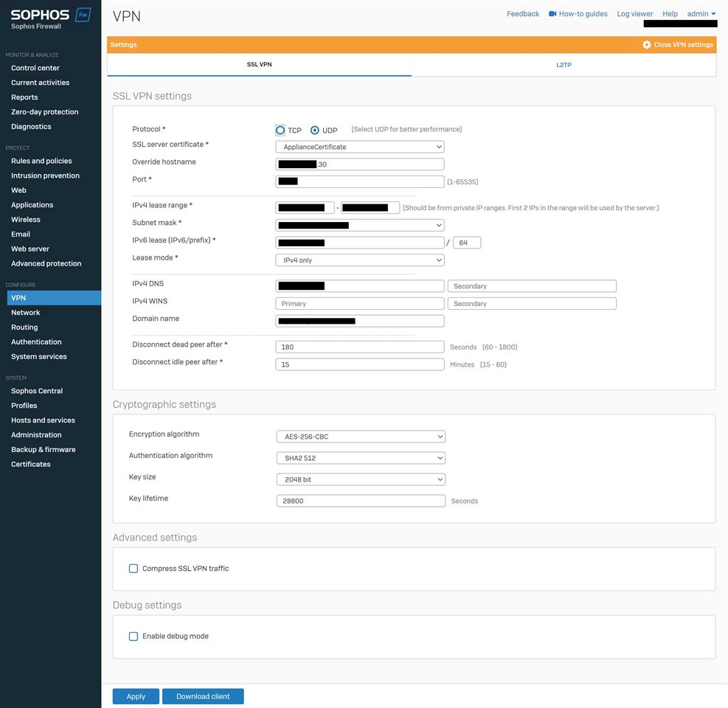Open the SSL server certificate dropdown

(x=360, y=147)
